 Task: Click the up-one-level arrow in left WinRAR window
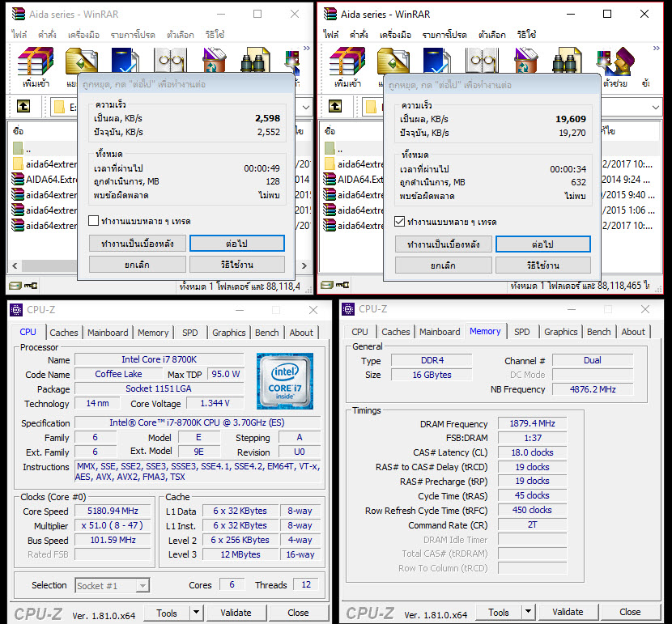click(x=23, y=106)
